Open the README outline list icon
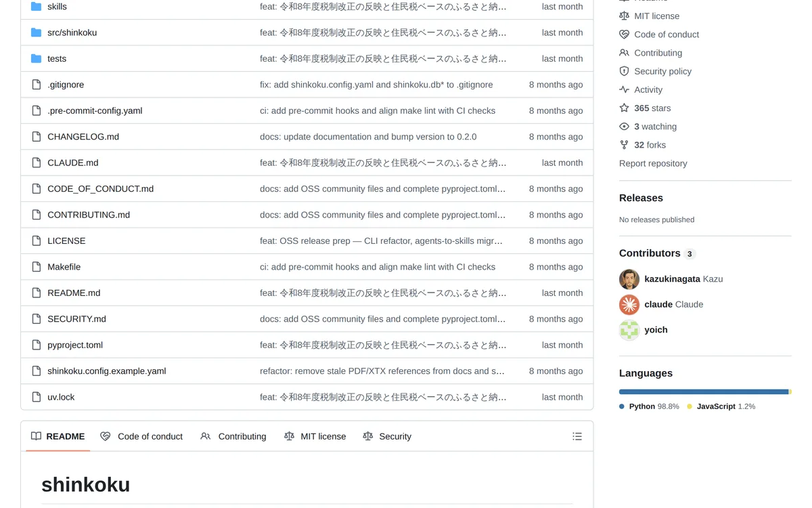This screenshot has height=508, width=812. [577, 437]
